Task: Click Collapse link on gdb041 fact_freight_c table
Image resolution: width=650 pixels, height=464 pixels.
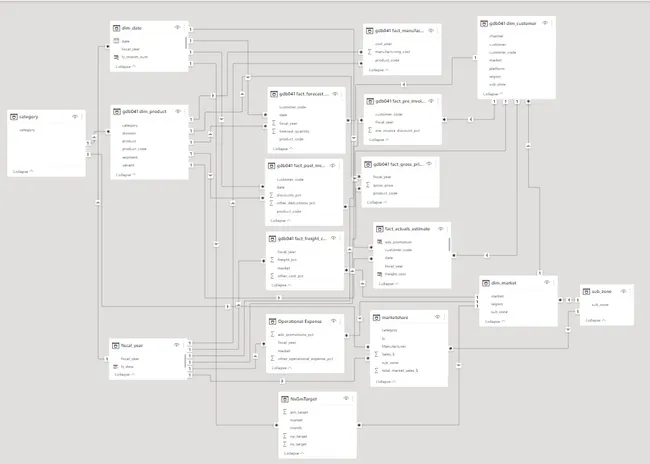Action: (281, 285)
